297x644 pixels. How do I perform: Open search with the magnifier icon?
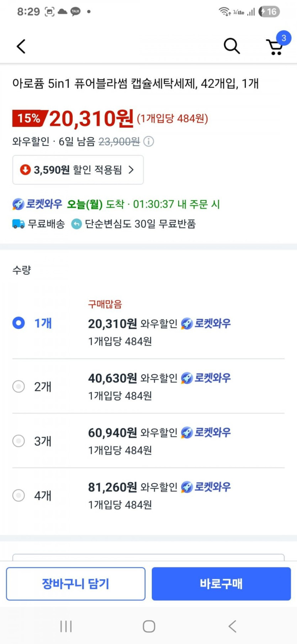[232, 46]
